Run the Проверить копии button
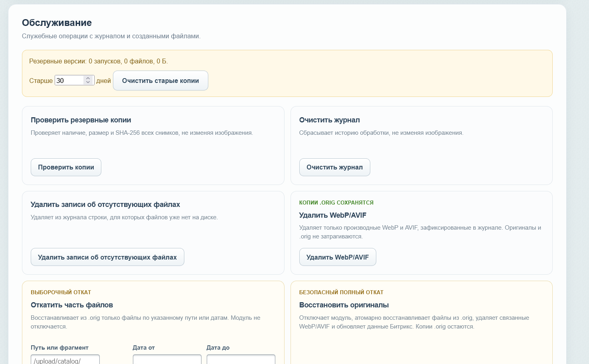Image resolution: width=589 pixels, height=364 pixels. click(66, 167)
